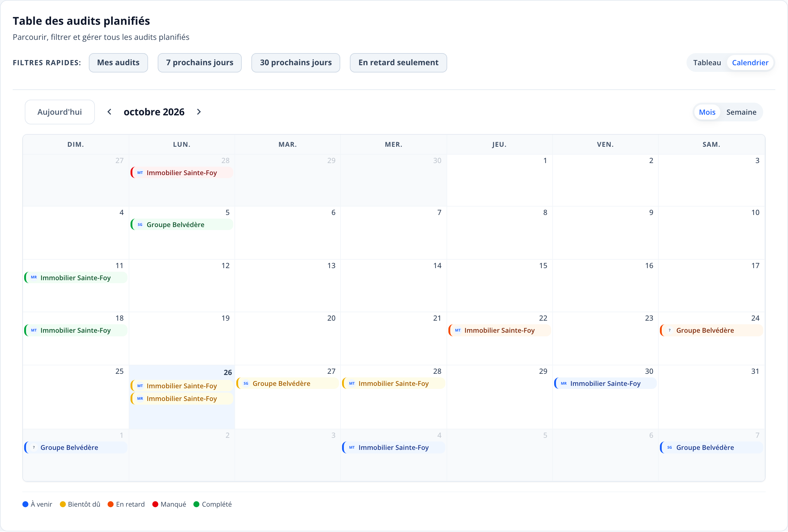Click SG avatar on November 7 event
The width and height of the screenshot is (788, 532).
tap(670, 448)
